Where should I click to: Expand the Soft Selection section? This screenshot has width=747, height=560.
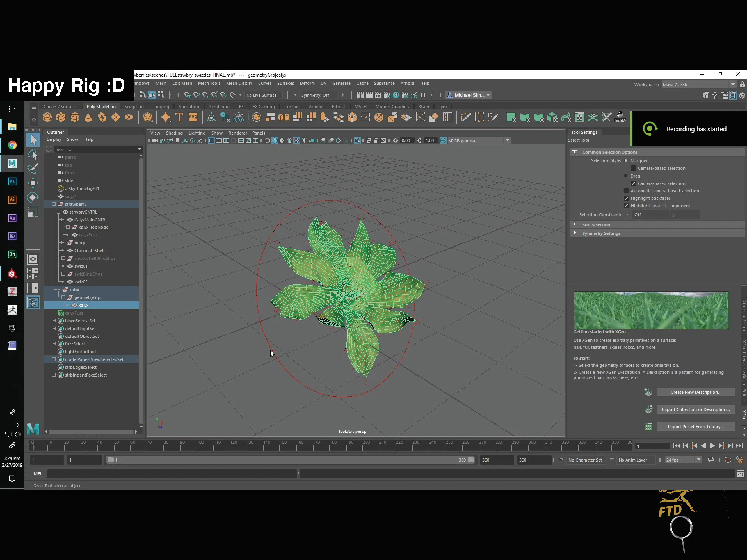(575, 224)
